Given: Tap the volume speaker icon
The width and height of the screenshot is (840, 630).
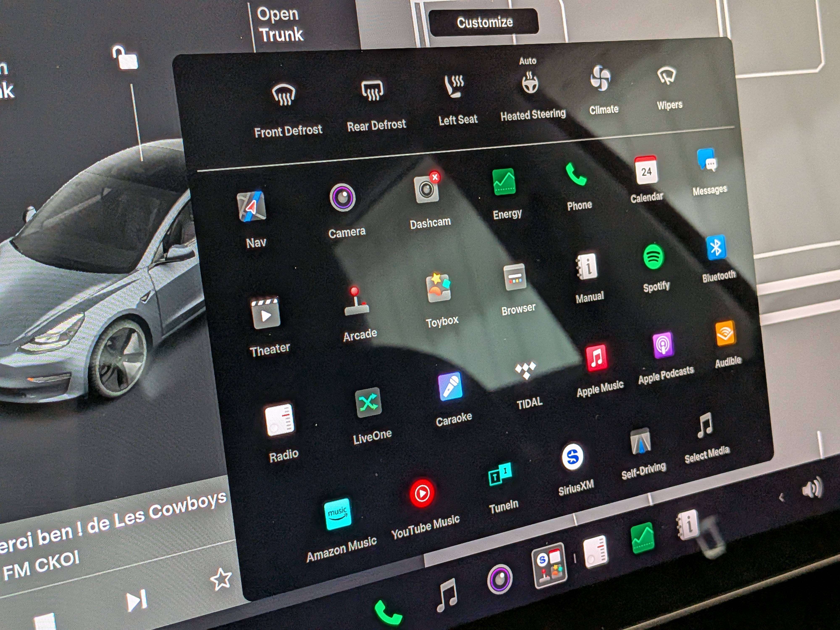Looking at the screenshot, I should 812,488.
